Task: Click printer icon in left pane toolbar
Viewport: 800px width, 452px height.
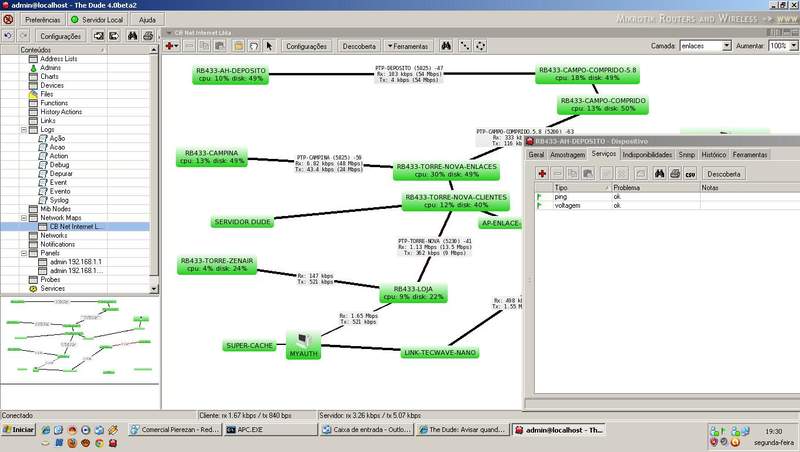Action: point(148,36)
